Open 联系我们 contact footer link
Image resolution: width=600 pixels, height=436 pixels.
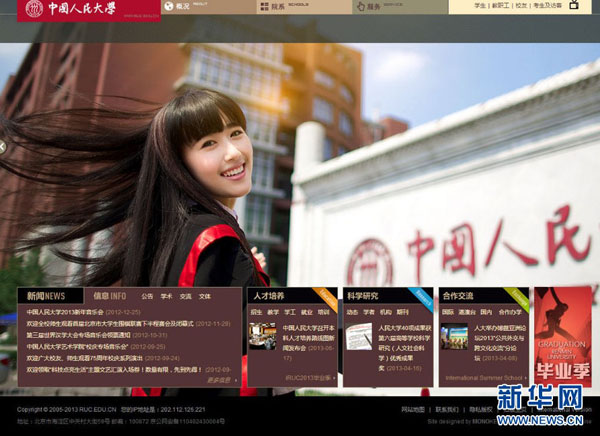[x=447, y=410]
